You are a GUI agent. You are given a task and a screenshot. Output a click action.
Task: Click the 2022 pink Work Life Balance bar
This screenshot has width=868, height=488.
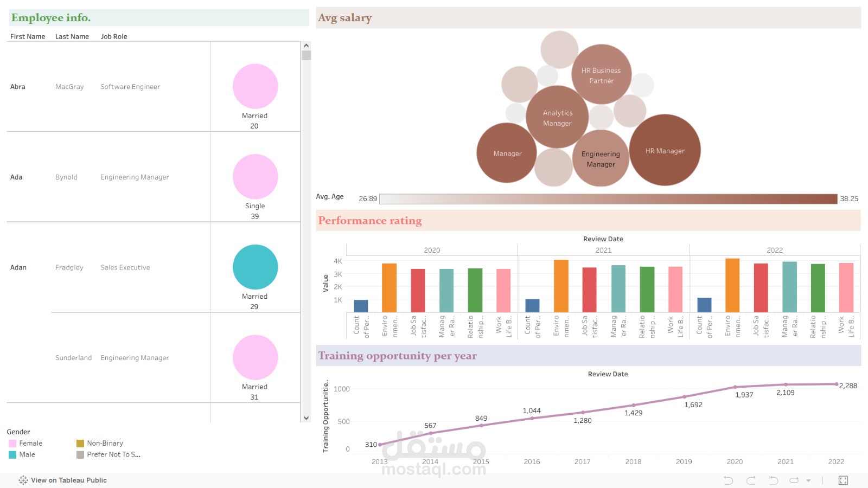(x=846, y=288)
